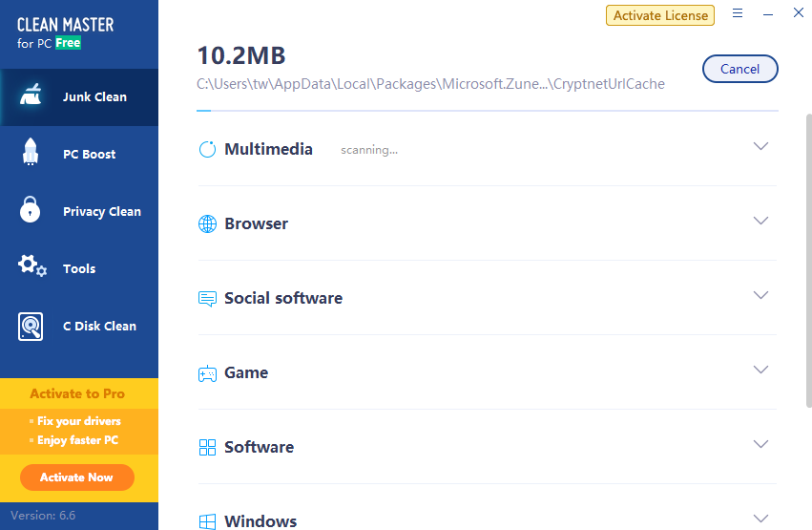The height and width of the screenshot is (530, 812).
Task: Click the Enjoy faster PC text
Action: [77, 440]
